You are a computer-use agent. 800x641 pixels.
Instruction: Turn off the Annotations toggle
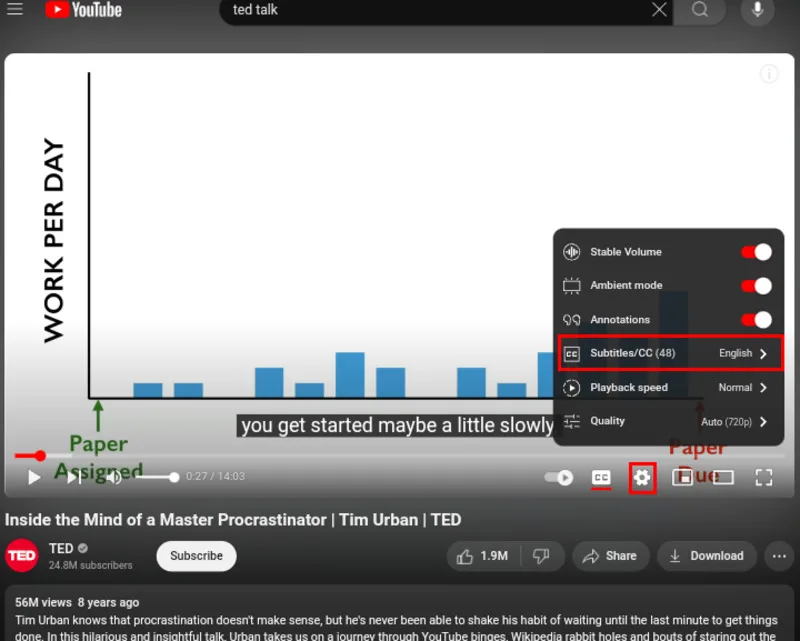pos(757,320)
